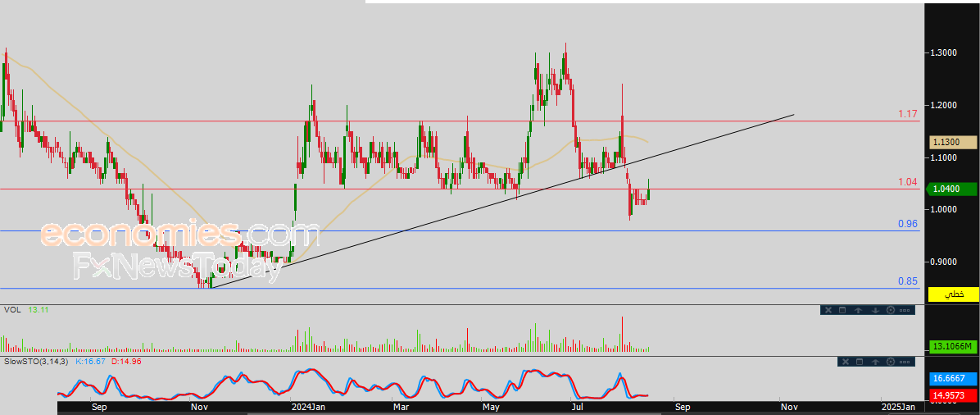This screenshot has height=415, width=980.
Task: Open SlowSTO indicator settings gear
Action: pos(891,362)
